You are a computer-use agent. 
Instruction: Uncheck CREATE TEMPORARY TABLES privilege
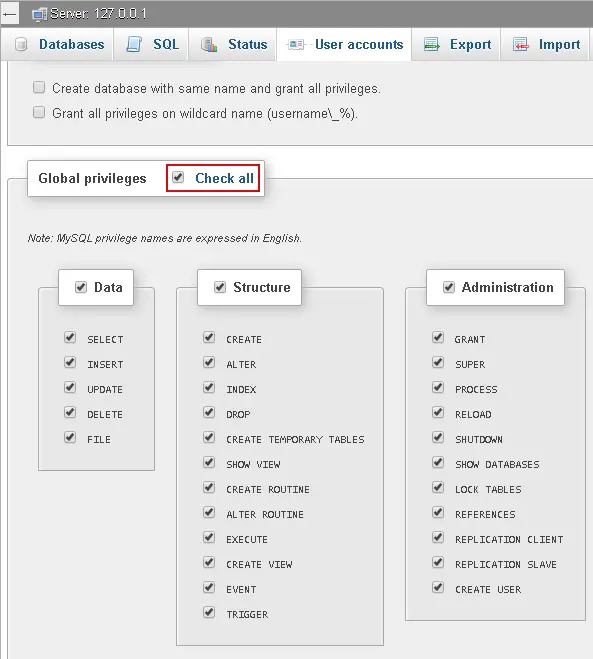(209, 437)
